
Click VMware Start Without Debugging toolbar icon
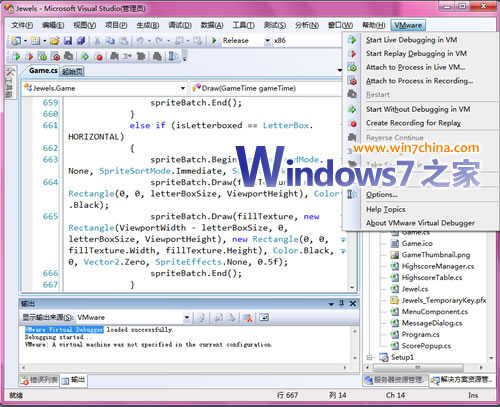(x=85, y=56)
